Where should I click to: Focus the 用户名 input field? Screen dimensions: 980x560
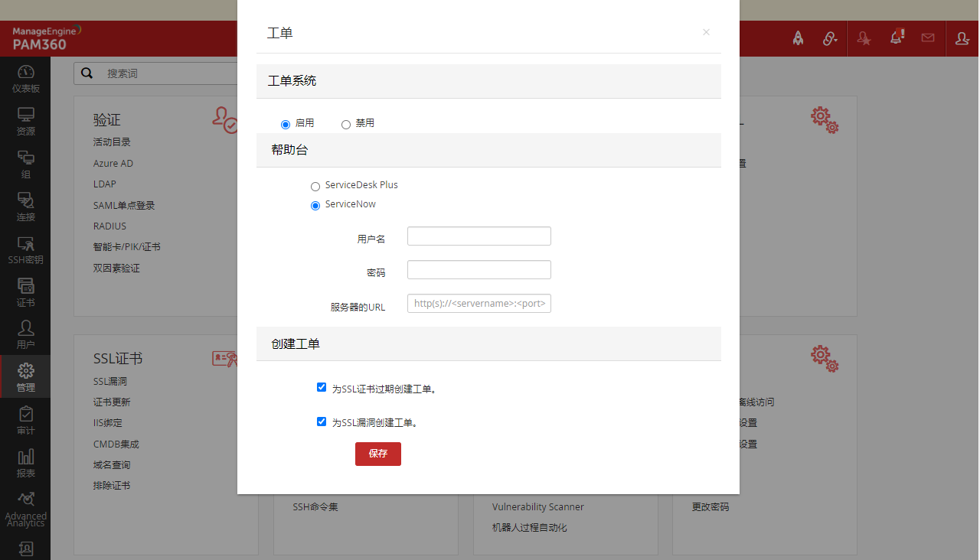tap(479, 236)
